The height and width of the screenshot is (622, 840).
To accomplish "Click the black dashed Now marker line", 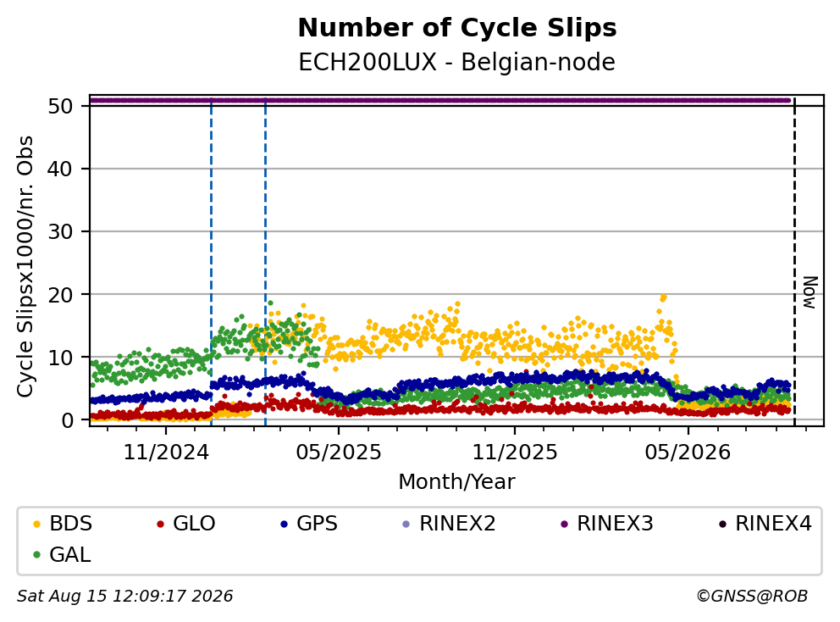I will (x=794, y=260).
